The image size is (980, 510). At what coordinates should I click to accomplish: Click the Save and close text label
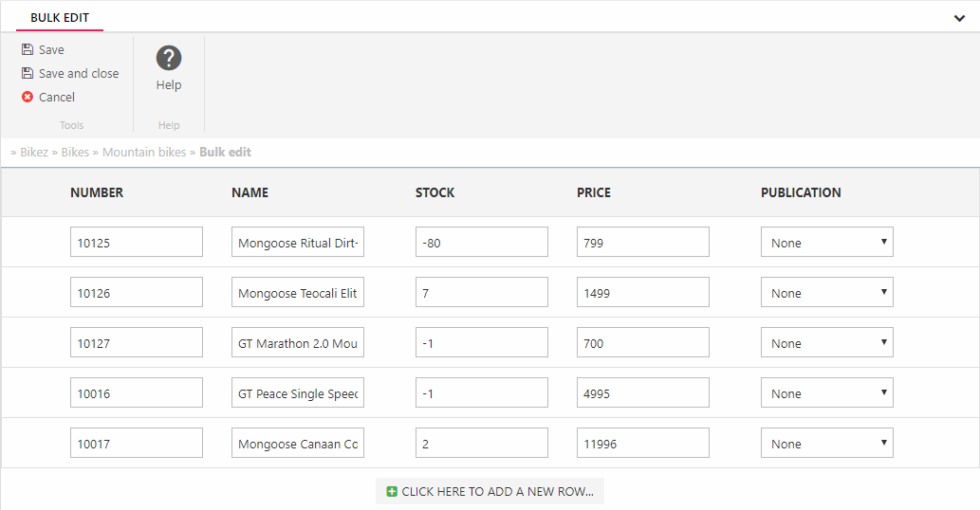(x=79, y=73)
